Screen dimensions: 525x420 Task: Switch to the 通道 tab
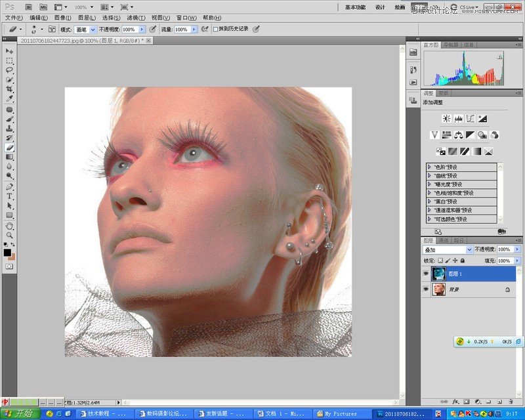click(x=444, y=240)
